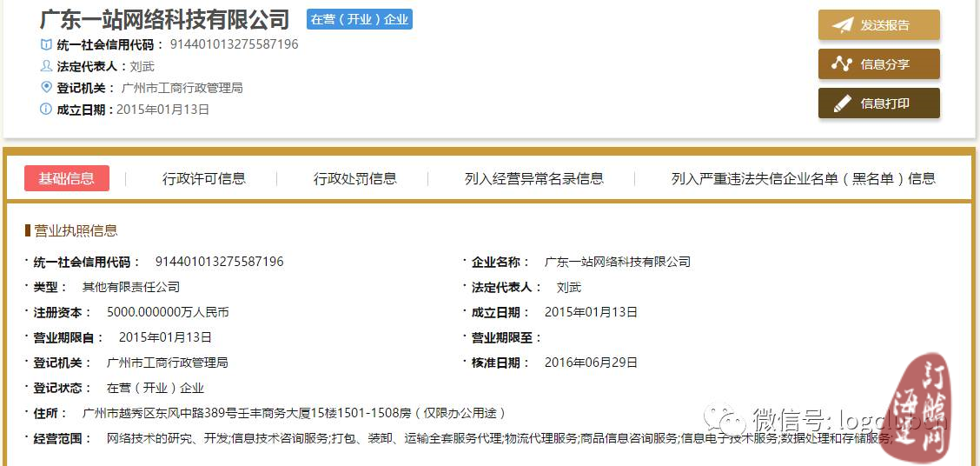Screen dimensions: 980x466
Task: Click the 在营（开业）企业 status badge
Action: tap(360, 19)
